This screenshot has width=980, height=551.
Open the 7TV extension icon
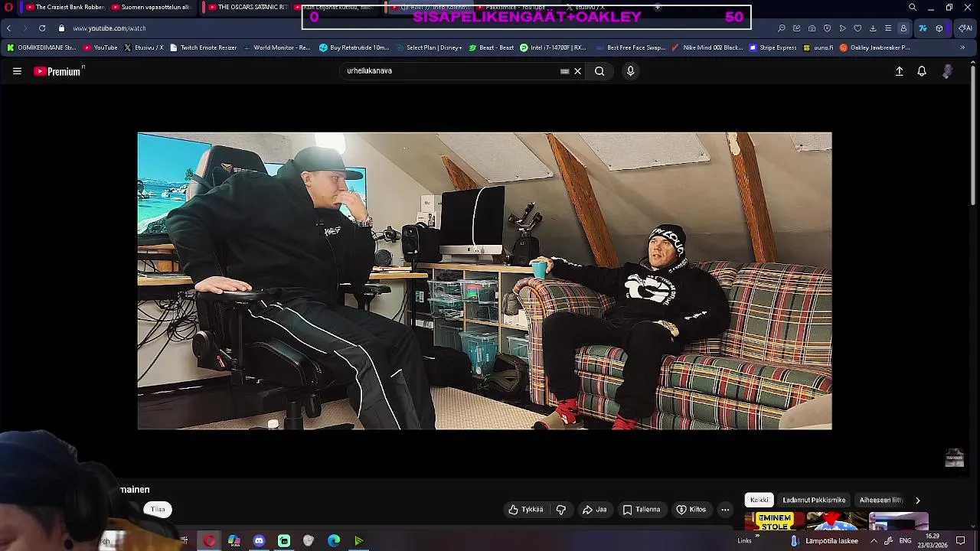coord(923,28)
